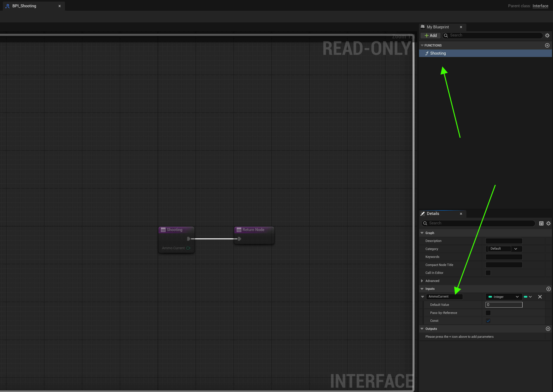Click the Add button in My Blueprint

430,35
